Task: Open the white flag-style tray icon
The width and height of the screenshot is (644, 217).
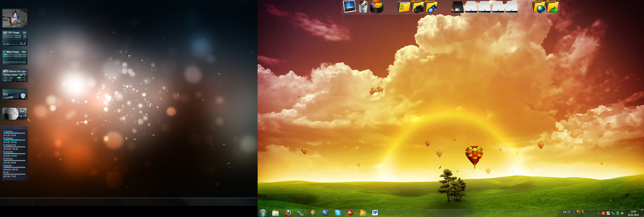Action: [608, 213]
